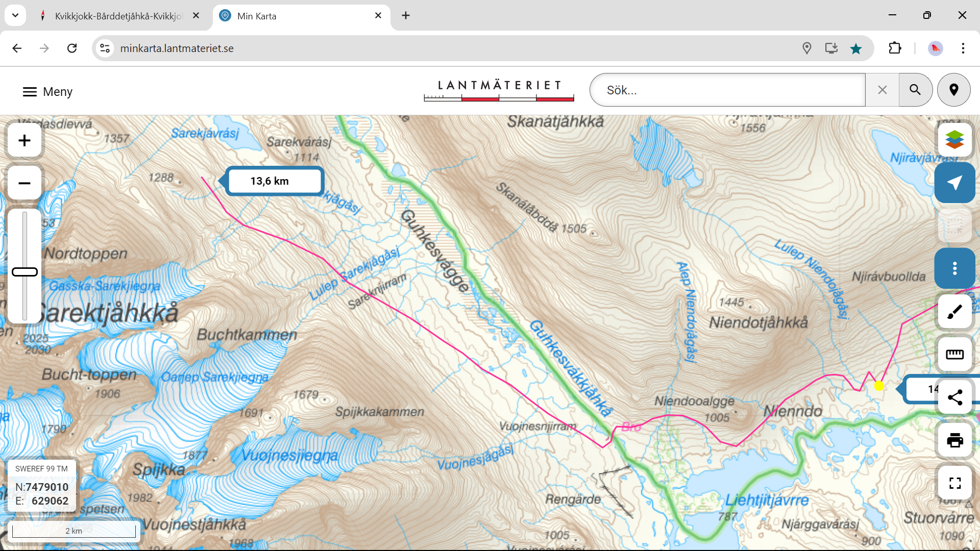Click the magnifier search button
Screen dimensions: 980x551
click(x=915, y=90)
